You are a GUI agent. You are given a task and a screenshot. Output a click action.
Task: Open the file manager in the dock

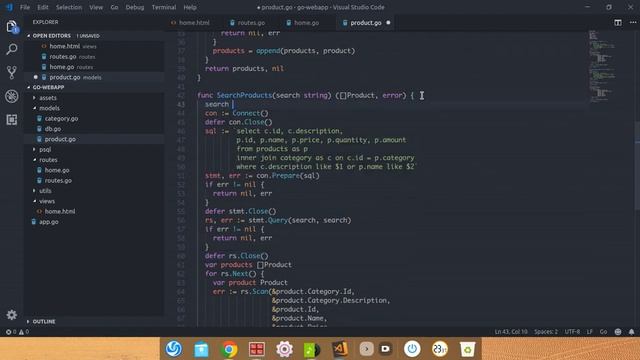202,349
